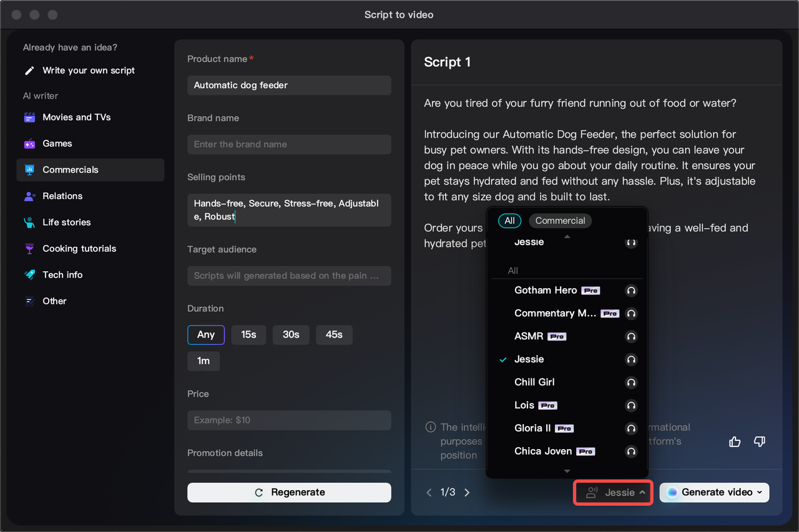The height and width of the screenshot is (532, 799).
Task: Select the All voices filter tab
Action: point(509,220)
